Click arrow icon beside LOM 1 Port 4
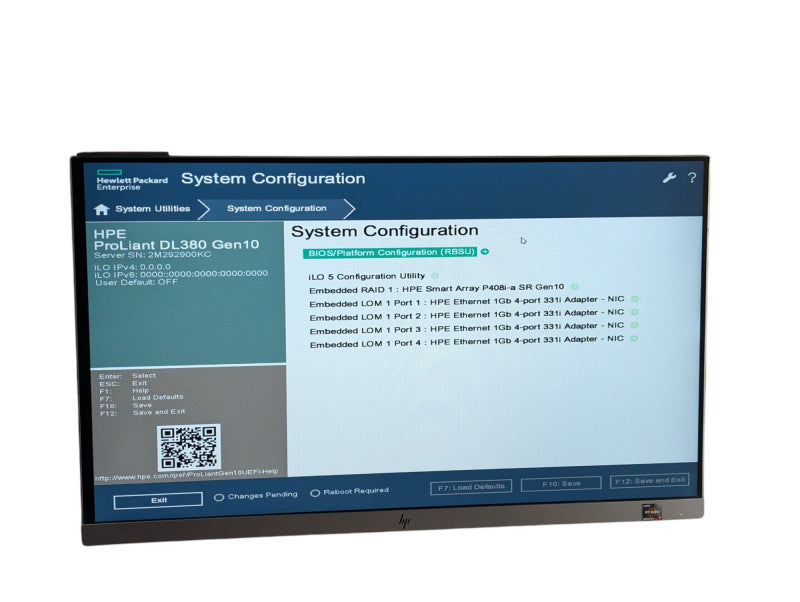 pyautogui.click(x=634, y=338)
